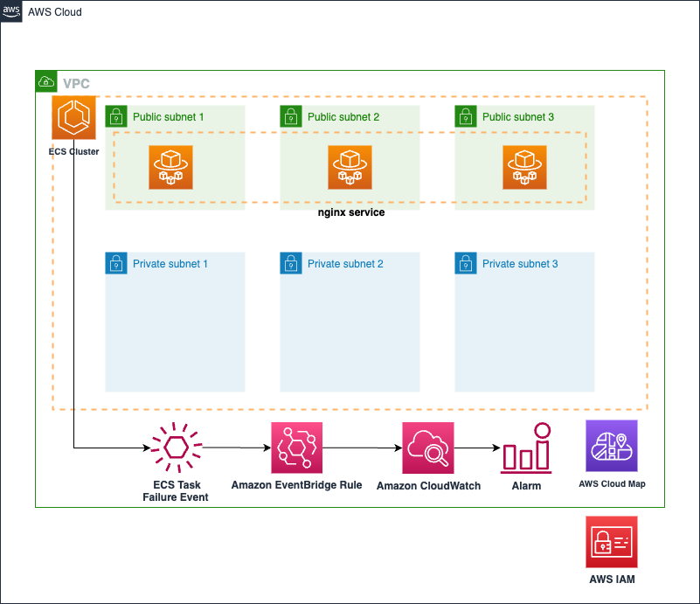
Task: Click the AWS logo icon
Action: click(x=11, y=11)
